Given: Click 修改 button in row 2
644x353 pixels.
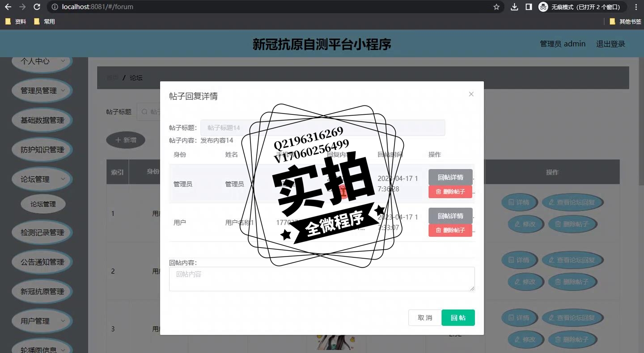Looking at the screenshot, I should coord(525,282).
